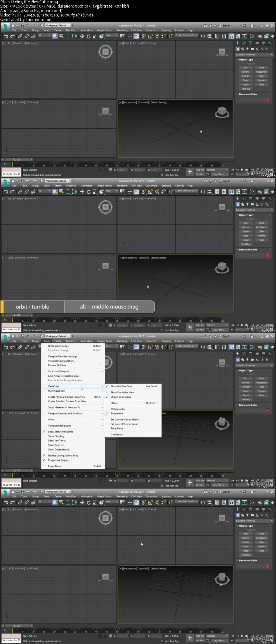Screen dimensions: 276x644
Task: Open the Modify tab icon in the 00:00:40 frame
Action: click(244, 198)
